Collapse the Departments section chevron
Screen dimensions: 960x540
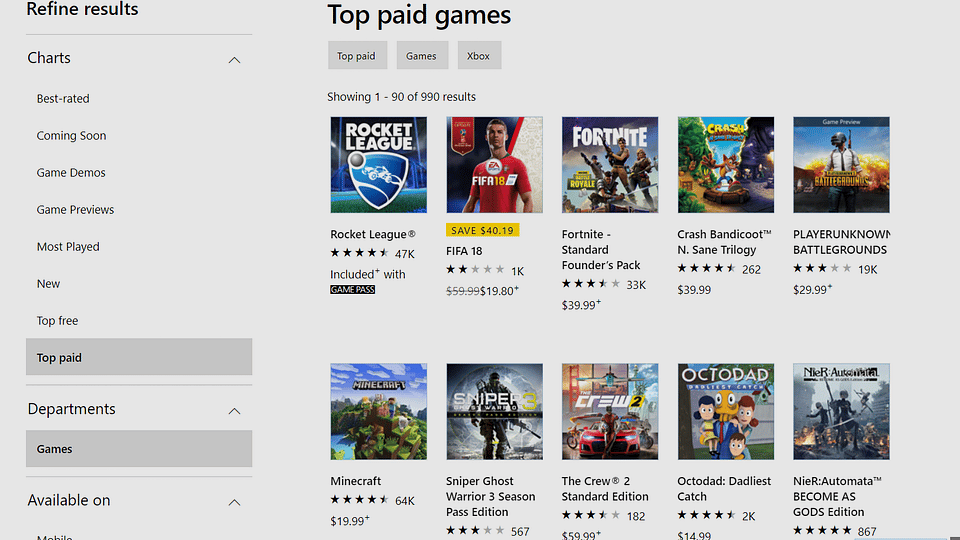(x=234, y=411)
